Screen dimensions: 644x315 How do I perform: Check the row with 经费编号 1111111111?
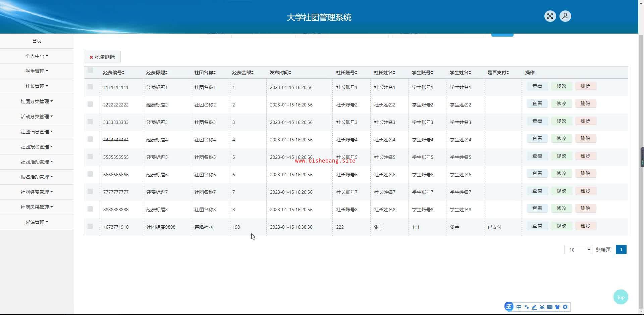tap(90, 87)
